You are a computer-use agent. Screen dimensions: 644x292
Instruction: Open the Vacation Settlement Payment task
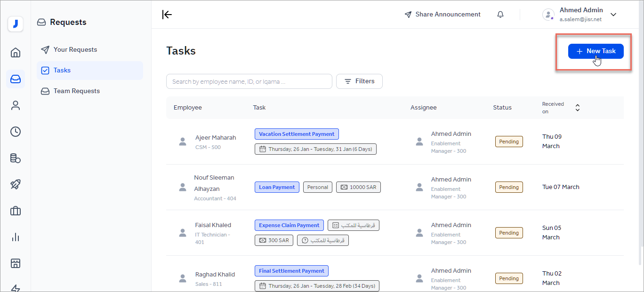coord(297,134)
